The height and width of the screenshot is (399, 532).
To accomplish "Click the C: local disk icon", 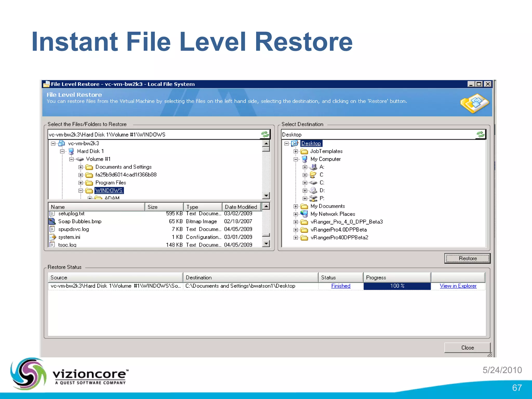I will tap(314, 183).
